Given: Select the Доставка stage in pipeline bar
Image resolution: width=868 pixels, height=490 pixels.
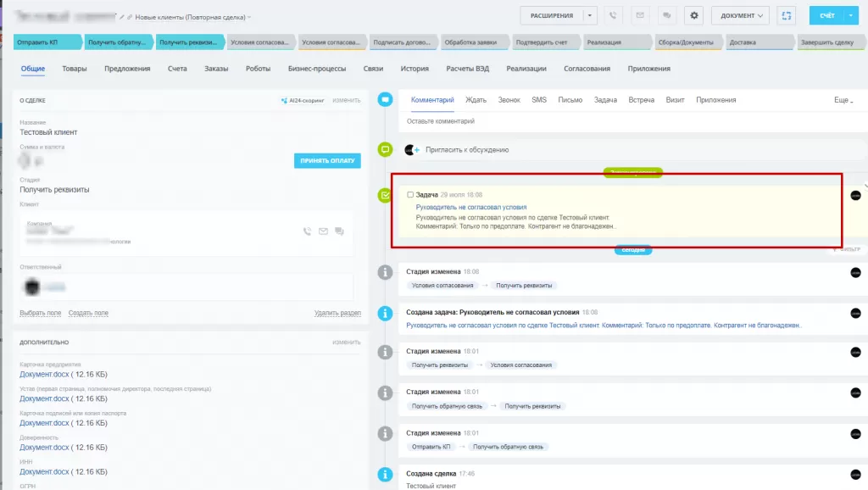Looking at the screenshot, I should coord(759,42).
